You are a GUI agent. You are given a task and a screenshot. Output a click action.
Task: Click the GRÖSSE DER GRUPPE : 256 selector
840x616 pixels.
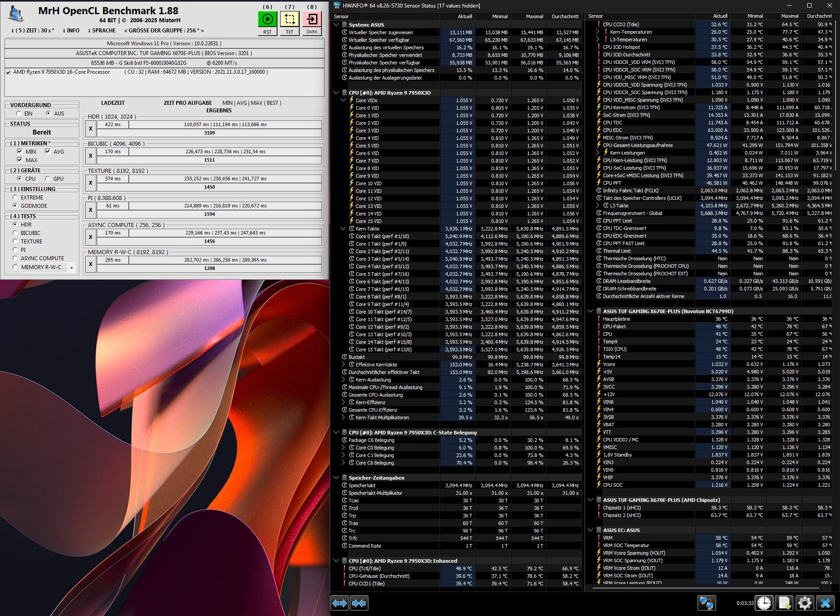pyautogui.click(x=164, y=31)
